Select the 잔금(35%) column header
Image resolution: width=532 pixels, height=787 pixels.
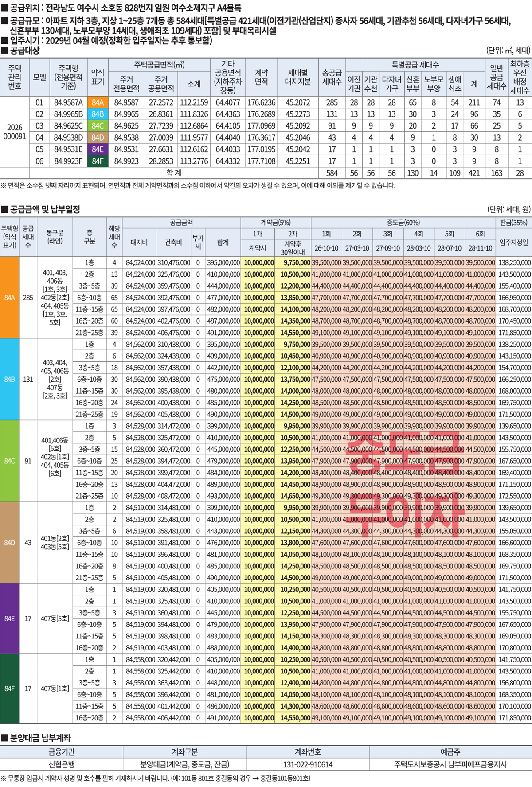pyautogui.click(x=513, y=223)
